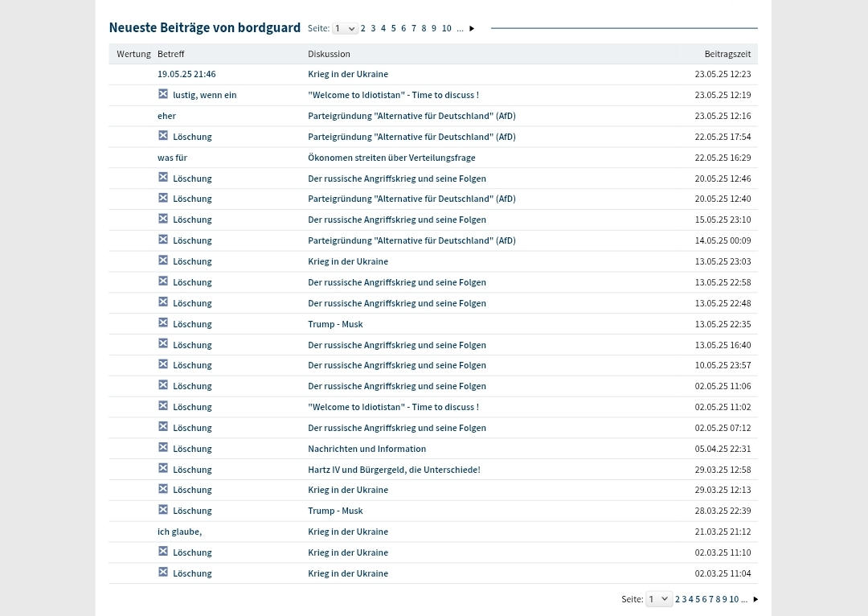Open post 'ich glaube,'
This screenshot has width=868, height=616.
pyautogui.click(x=179, y=532)
